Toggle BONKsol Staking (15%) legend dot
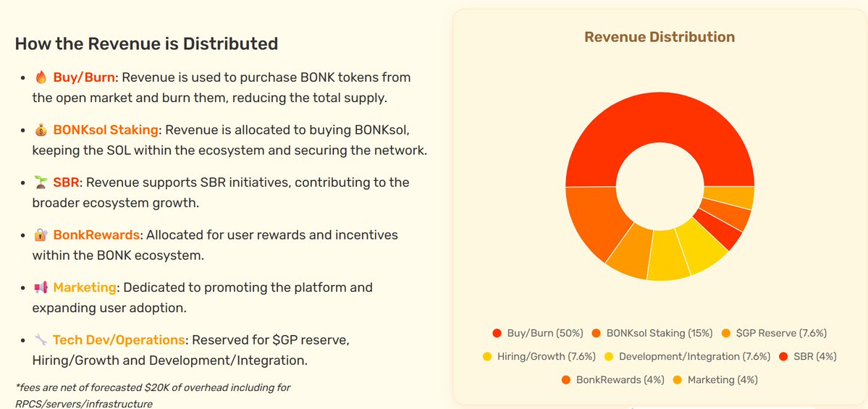Viewport: 868px width, 409px height. click(x=597, y=333)
